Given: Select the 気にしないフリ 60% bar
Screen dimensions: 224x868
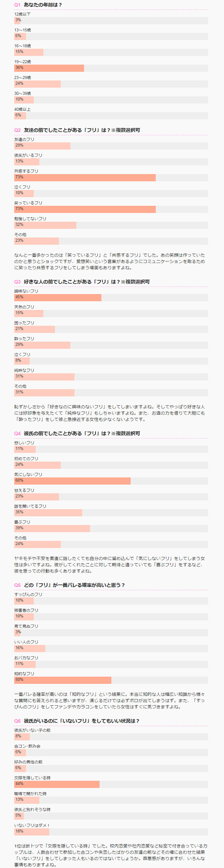Looking at the screenshot, I should pyautogui.click(x=111, y=481).
